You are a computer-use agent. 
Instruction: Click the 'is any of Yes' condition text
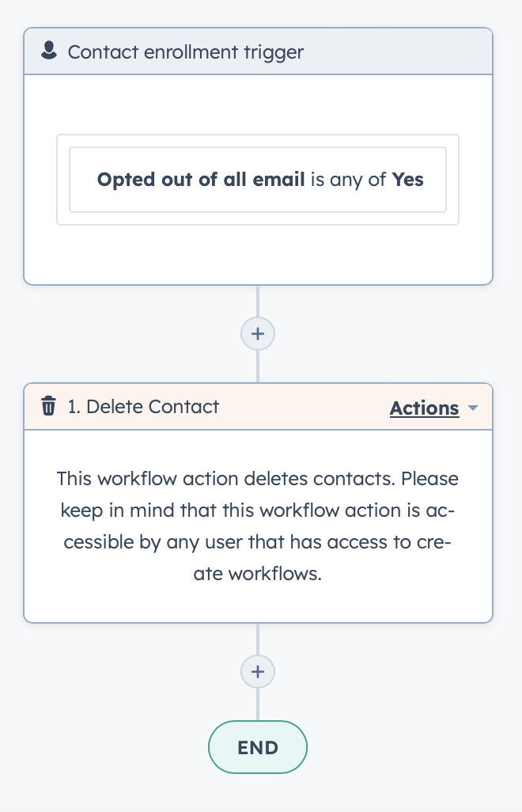[369, 180]
